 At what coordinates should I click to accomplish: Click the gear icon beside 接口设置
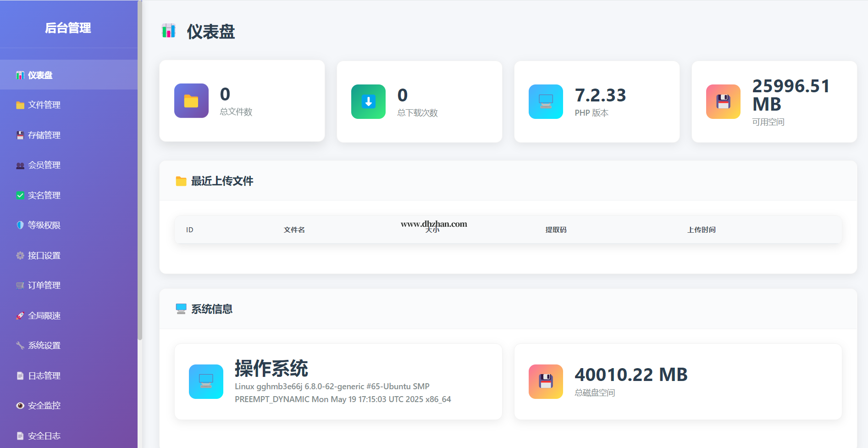coord(20,256)
